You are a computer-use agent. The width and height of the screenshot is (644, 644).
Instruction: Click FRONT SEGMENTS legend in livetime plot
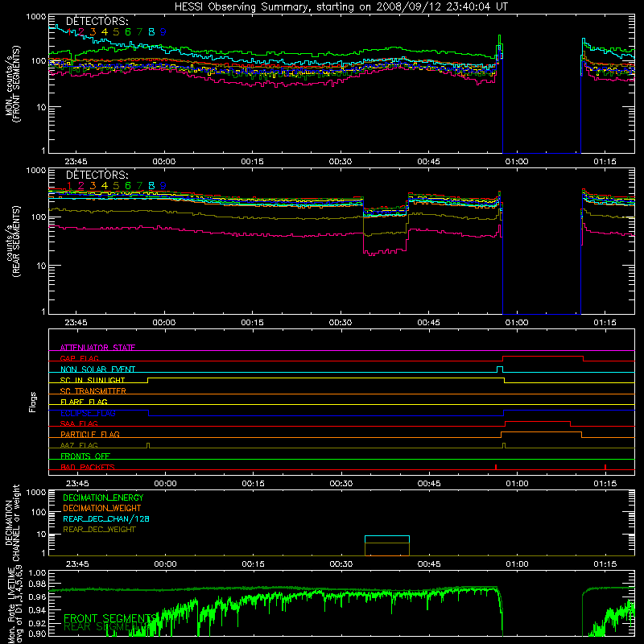pyautogui.click(x=109, y=618)
